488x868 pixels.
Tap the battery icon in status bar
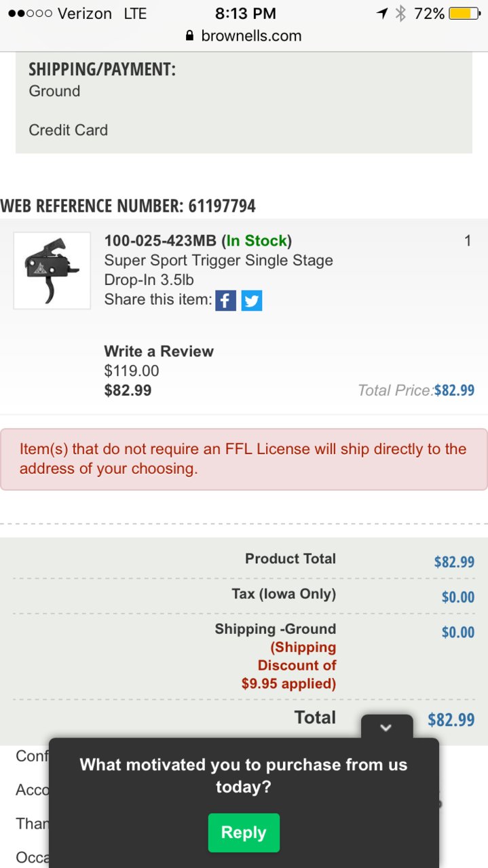click(465, 14)
